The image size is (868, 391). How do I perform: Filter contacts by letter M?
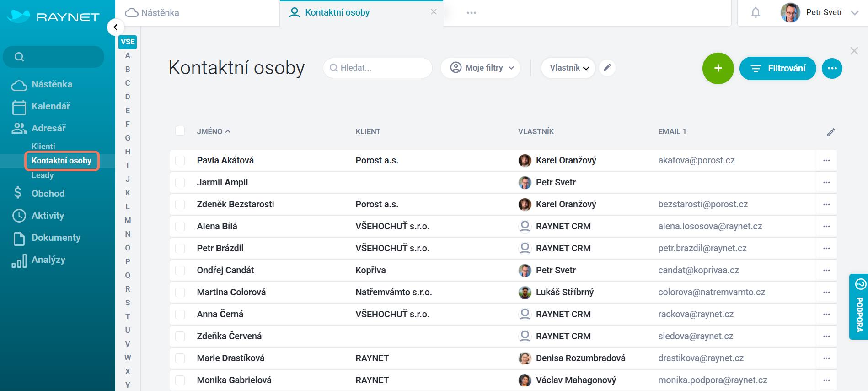click(x=128, y=220)
